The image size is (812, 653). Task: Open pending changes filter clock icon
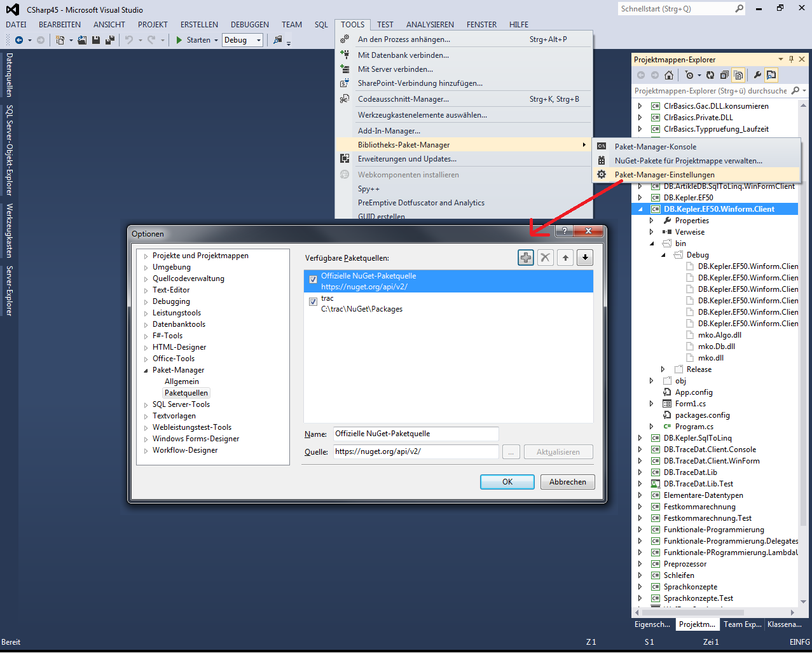[x=689, y=75]
